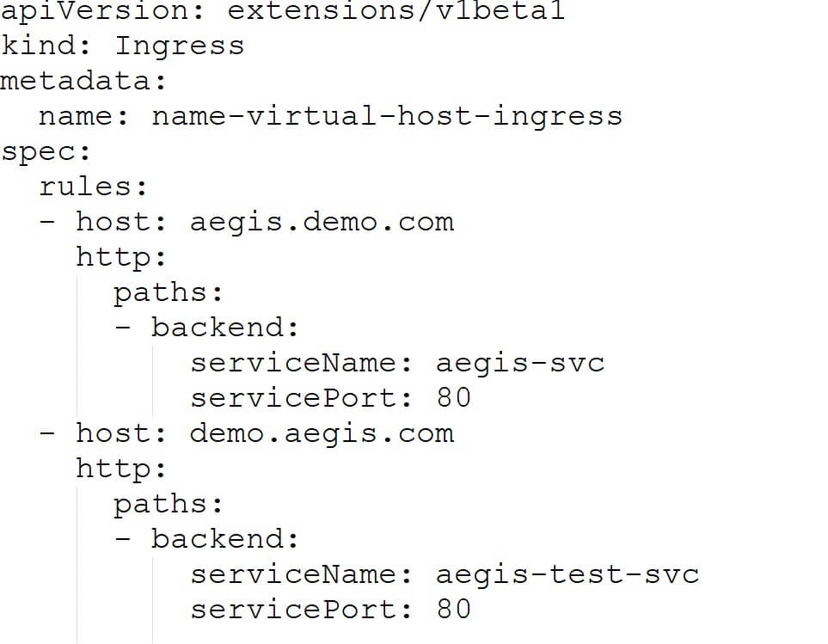
Task: Click the aegis-svc service name value
Action: click(x=520, y=363)
